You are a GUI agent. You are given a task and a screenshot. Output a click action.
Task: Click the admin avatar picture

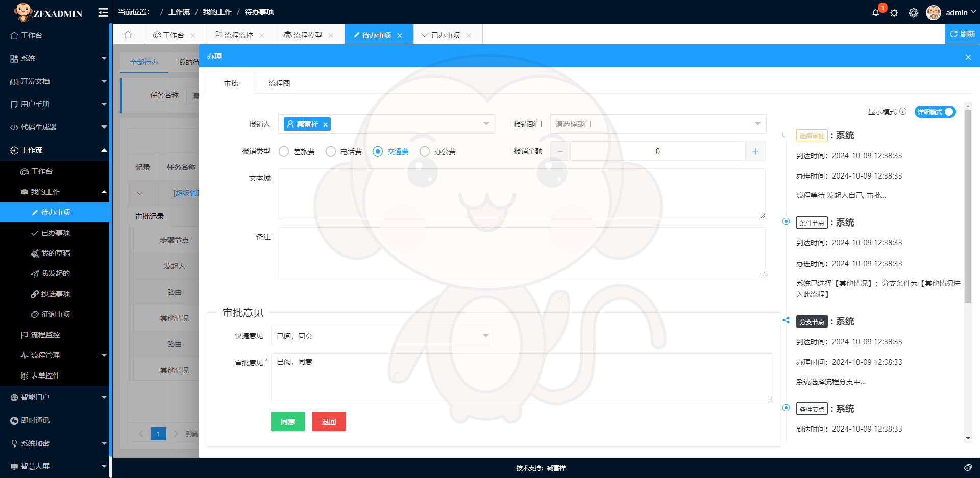coord(934,13)
